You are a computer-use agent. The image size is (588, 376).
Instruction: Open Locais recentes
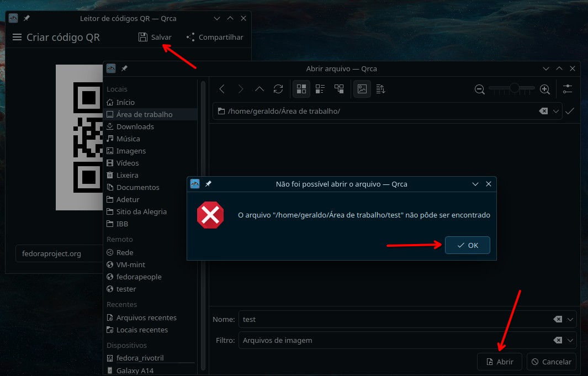click(150, 330)
